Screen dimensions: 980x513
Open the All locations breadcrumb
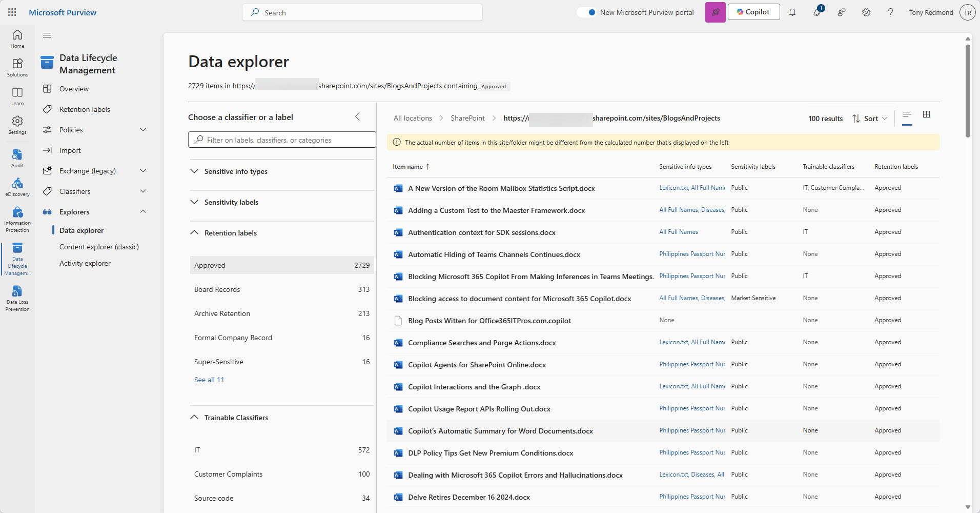pyautogui.click(x=413, y=117)
